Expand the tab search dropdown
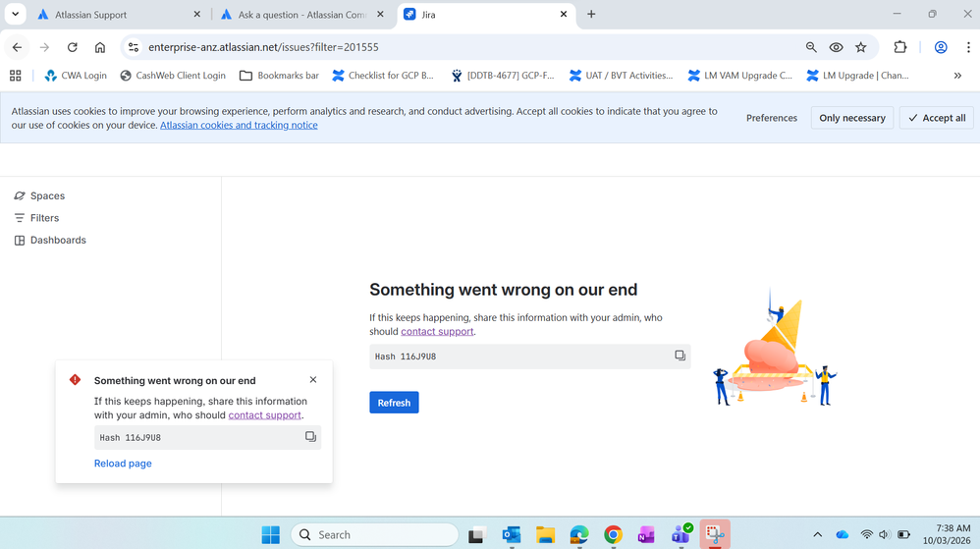 click(x=15, y=14)
